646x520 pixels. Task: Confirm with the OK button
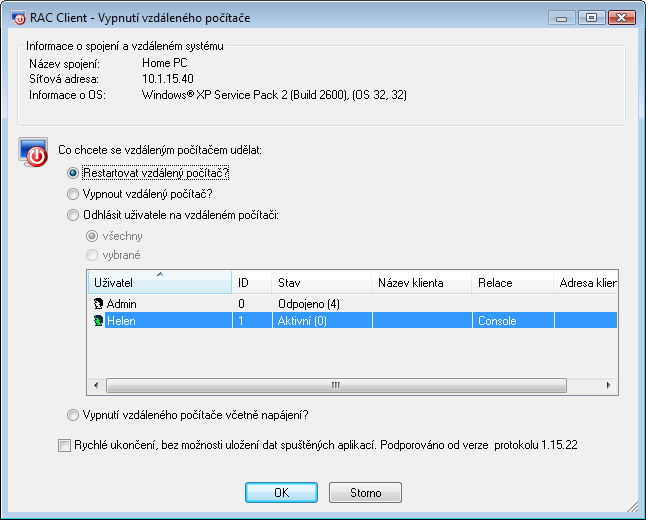click(281, 493)
